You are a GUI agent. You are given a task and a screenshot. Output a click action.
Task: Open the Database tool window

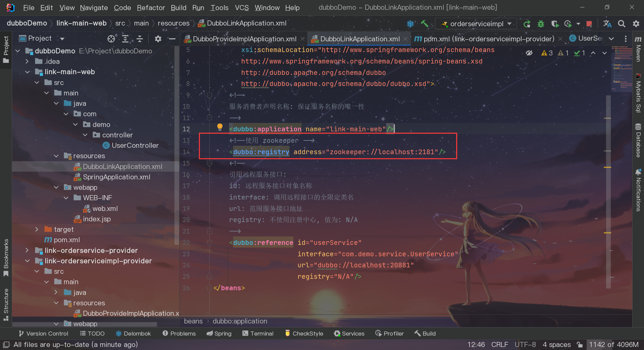tap(638, 140)
